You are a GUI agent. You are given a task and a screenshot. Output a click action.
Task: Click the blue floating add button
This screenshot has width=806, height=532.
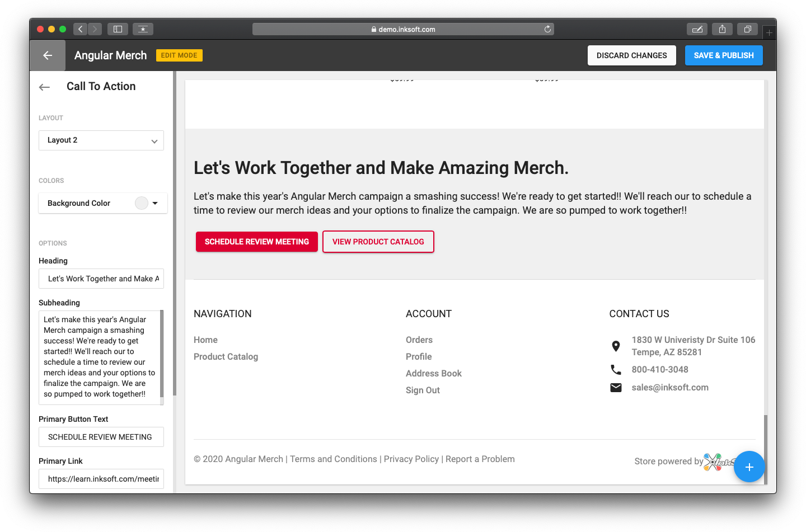tap(749, 467)
